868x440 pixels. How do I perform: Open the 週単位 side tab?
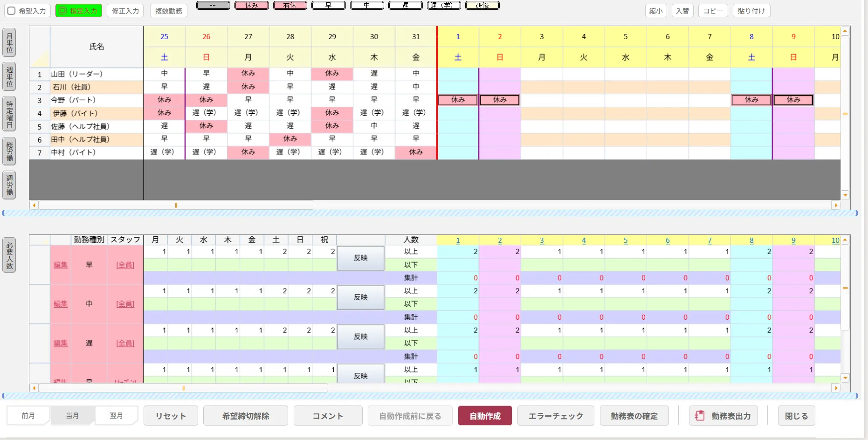click(x=9, y=76)
